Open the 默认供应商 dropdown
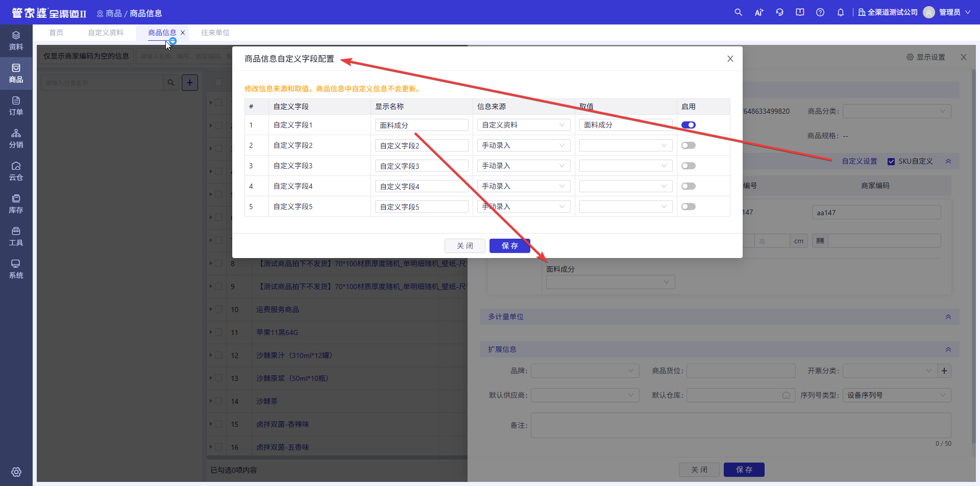 click(x=585, y=395)
